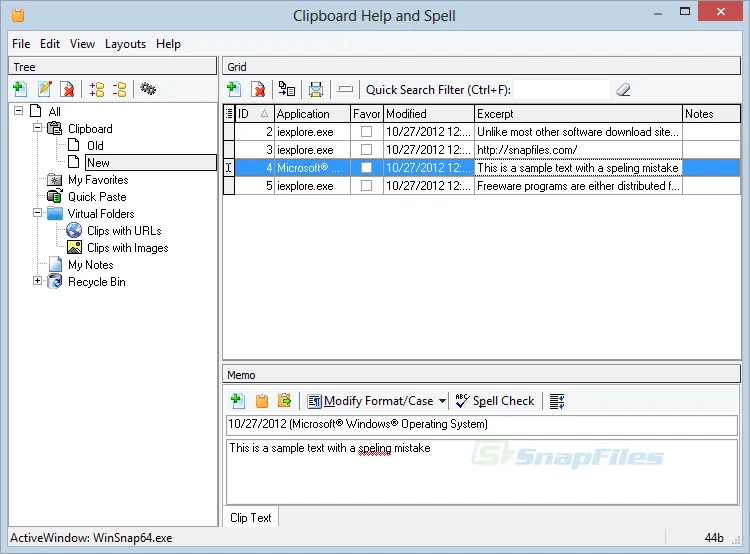Image resolution: width=750 pixels, height=554 pixels.
Task: Open the Layouts menu
Action: (125, 44)
